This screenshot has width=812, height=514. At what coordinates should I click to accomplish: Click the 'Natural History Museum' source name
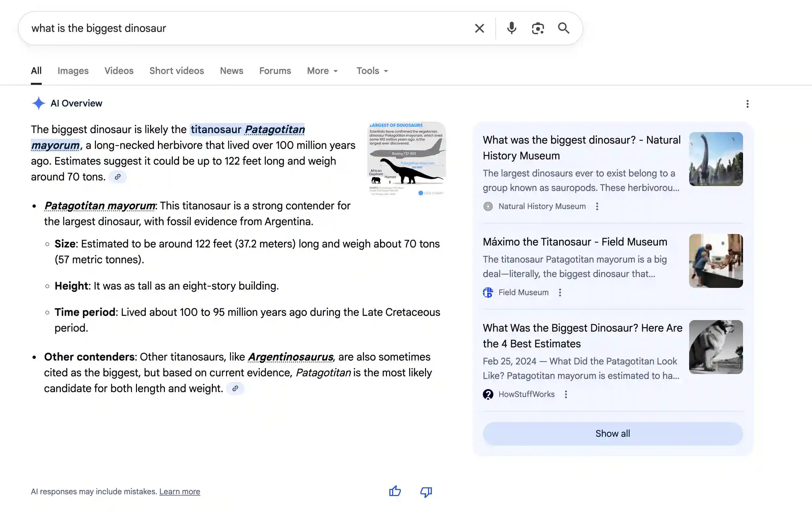542,206
